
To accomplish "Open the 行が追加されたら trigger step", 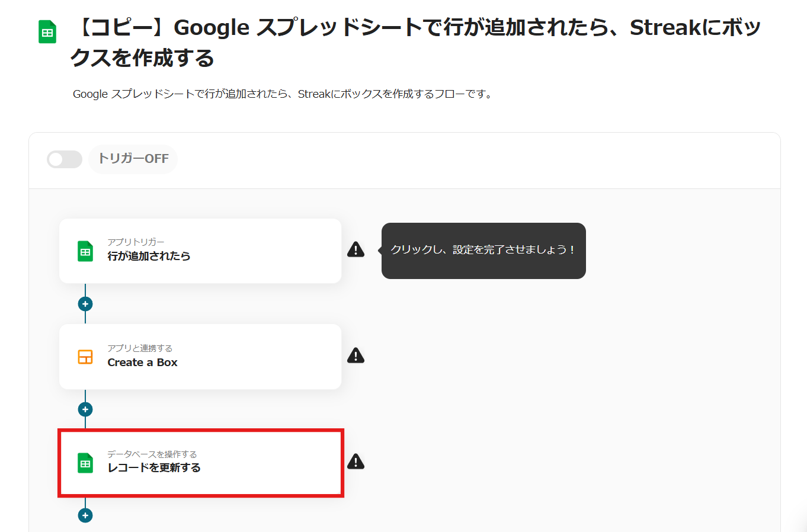I will 200,251.
